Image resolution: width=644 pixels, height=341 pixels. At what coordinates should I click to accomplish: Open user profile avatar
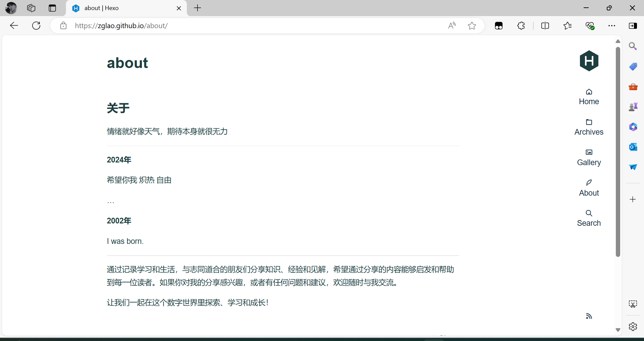(11, 8)
